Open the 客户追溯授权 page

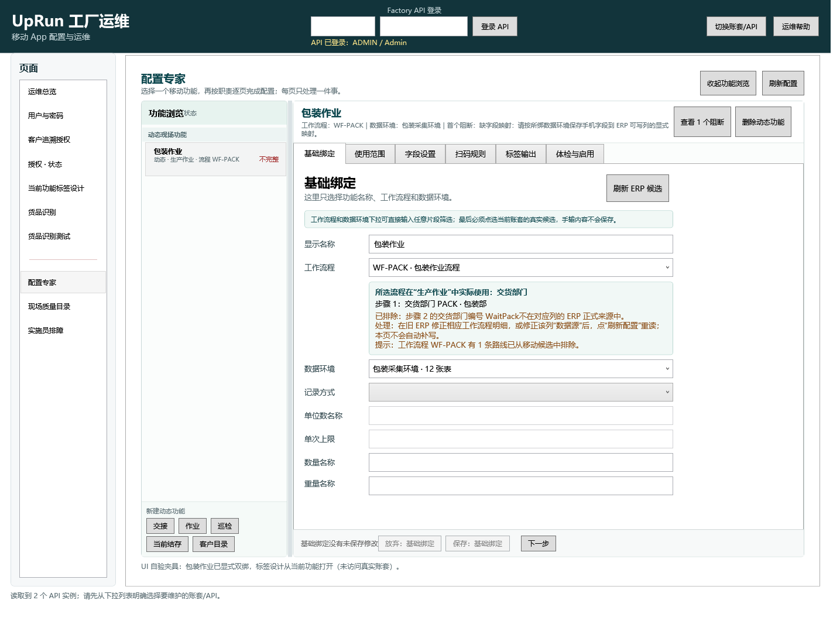(63, 140)
